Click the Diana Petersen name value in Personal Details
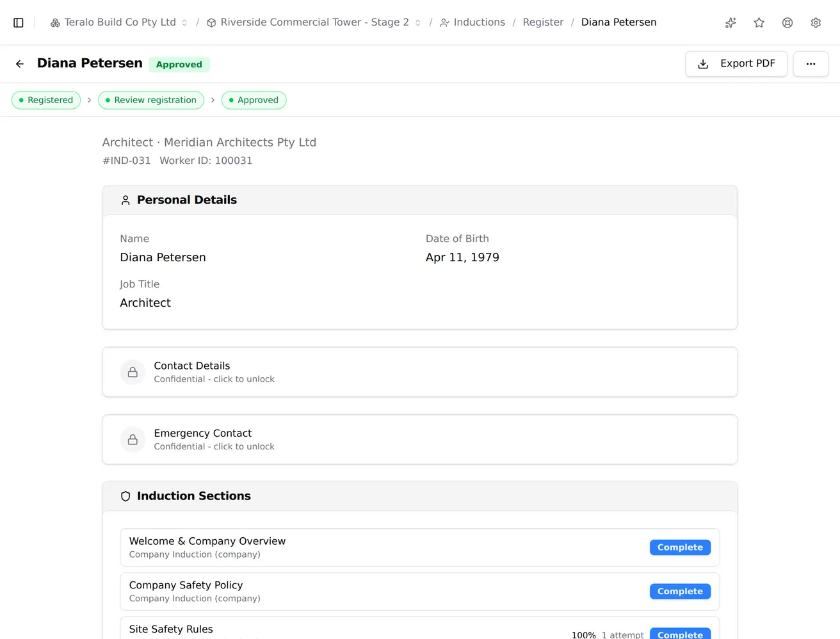Screen dimensions: 840x639 click(x=163, y=257)
